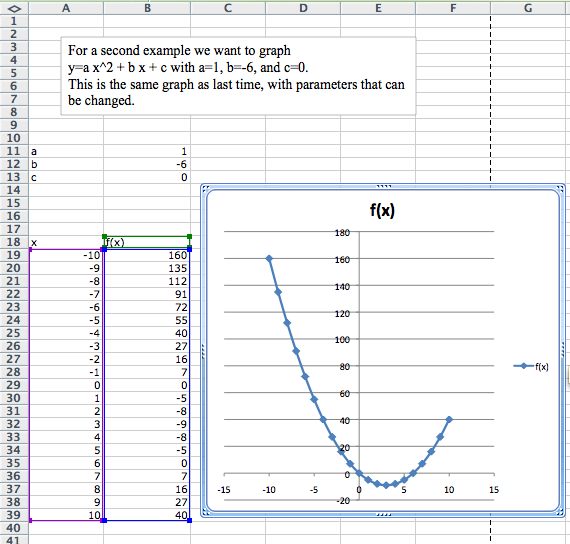
Task: Click the chart's top-center resize handle
Action: [384, 186]
